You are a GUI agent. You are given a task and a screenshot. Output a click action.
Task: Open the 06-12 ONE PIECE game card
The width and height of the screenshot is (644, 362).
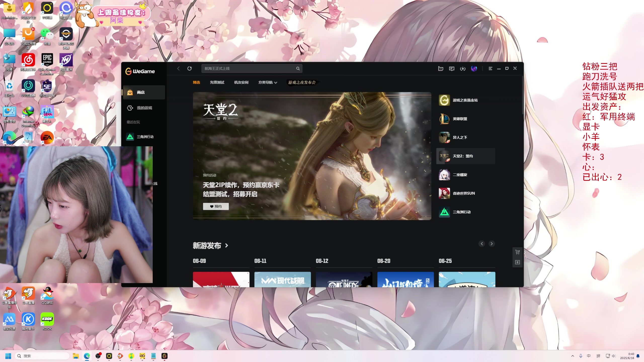tap(344, 279)
